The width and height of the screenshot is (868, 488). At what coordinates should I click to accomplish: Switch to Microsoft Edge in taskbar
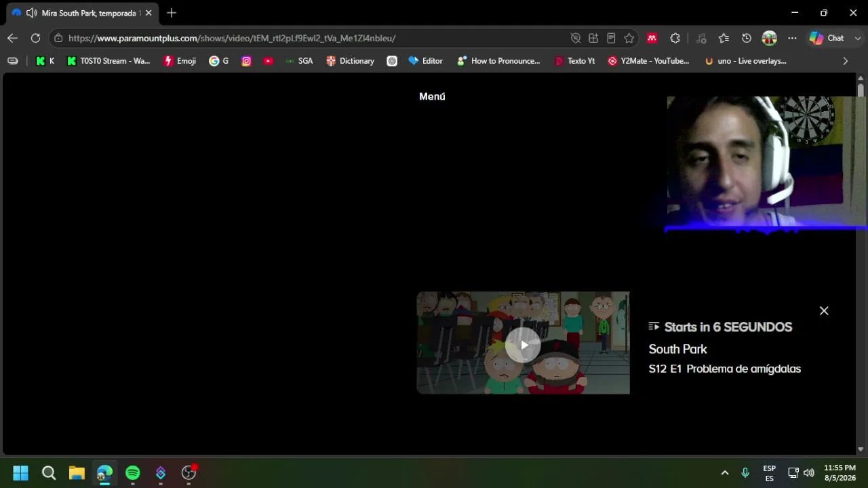(x=104, y=472)
